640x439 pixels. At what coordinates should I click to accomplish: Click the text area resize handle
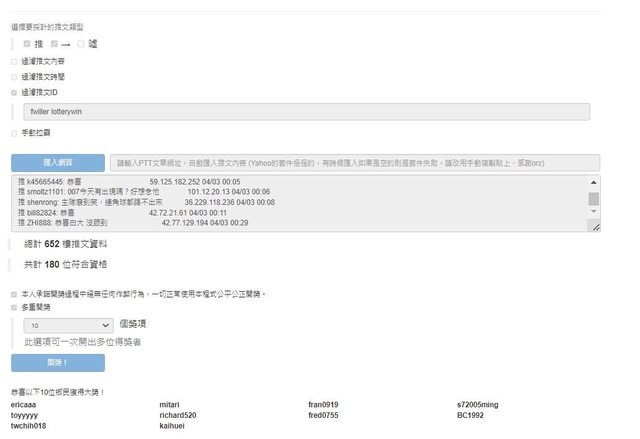tap(595, 227)
